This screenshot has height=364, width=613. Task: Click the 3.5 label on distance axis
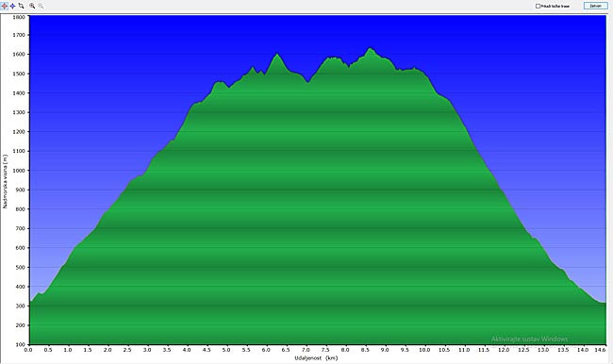pyautogui.click(x=167, y=350)
